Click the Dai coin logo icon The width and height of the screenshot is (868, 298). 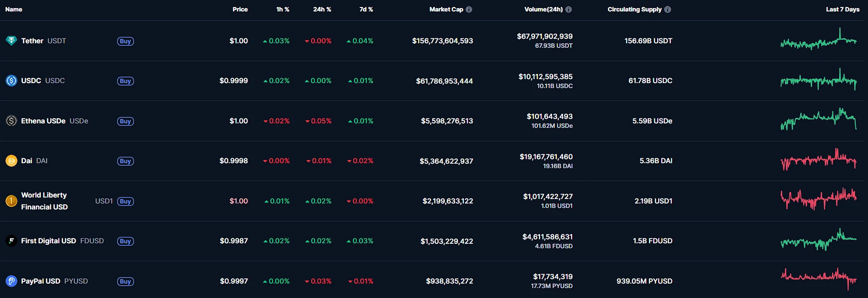[11, 161]
